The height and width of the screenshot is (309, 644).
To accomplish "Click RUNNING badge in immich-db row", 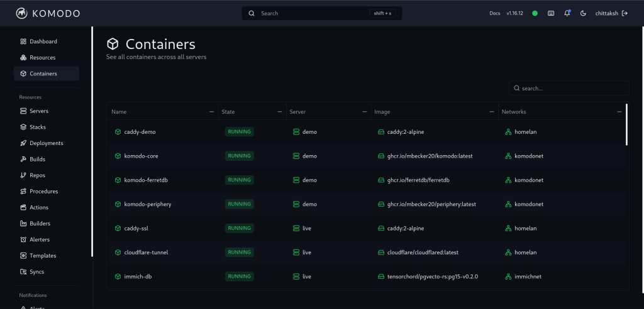I will click(240, 276).
